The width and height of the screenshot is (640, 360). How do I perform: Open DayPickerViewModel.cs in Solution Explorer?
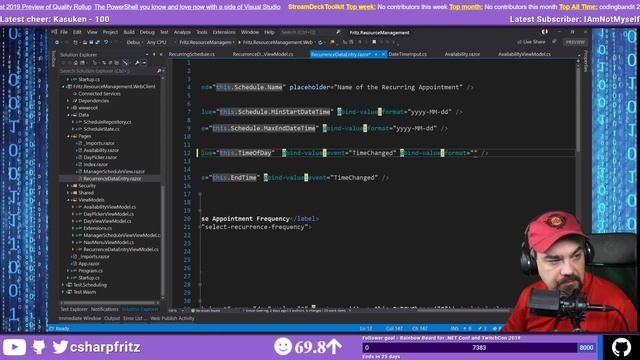(x=108, y=214)
